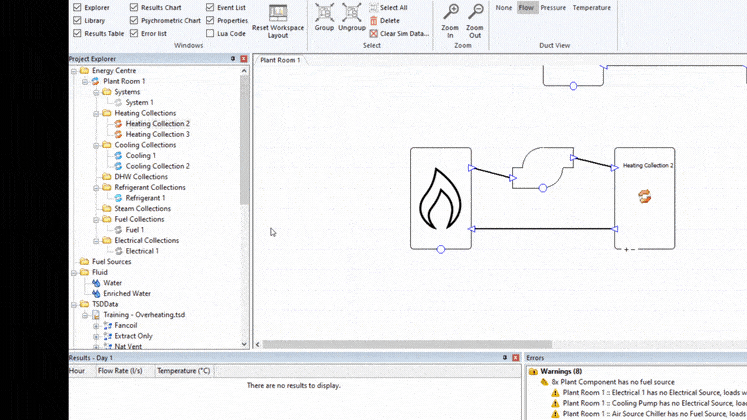747x420 pixels.
Task: Toggle the Explorer checkbox
Action: (77, 8)
